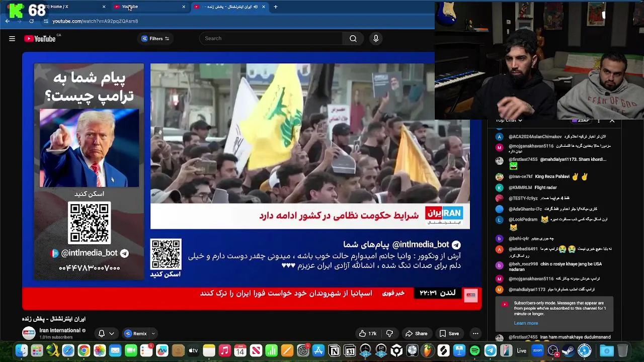This screenshot has width=644, height=362.
Task: Close the live chat panel with X
Action: coord(612,120)
